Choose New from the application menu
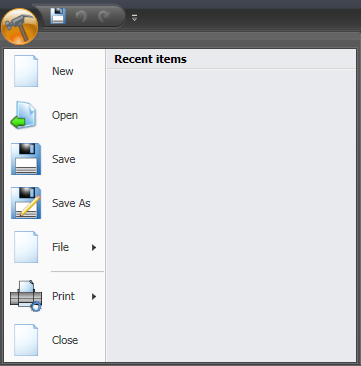This screenshot has width=361, height=366. click(63, 71)
